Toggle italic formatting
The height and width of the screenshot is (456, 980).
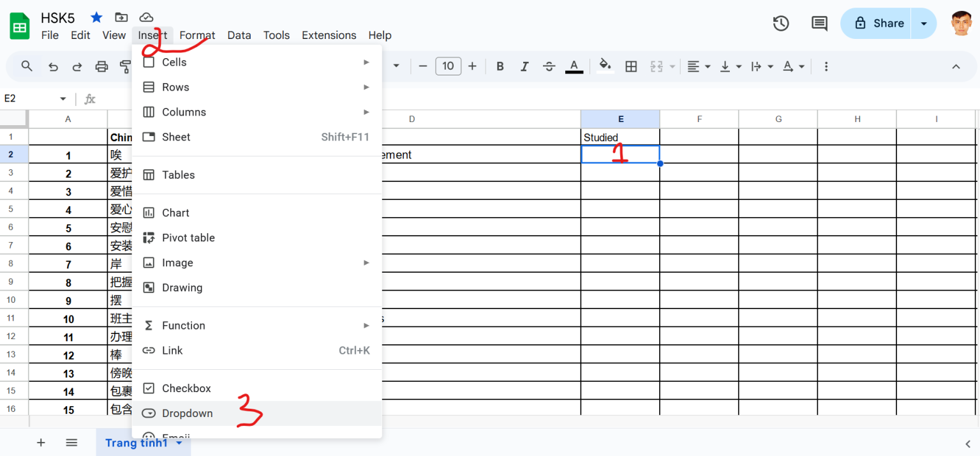[x=524, y=66]
